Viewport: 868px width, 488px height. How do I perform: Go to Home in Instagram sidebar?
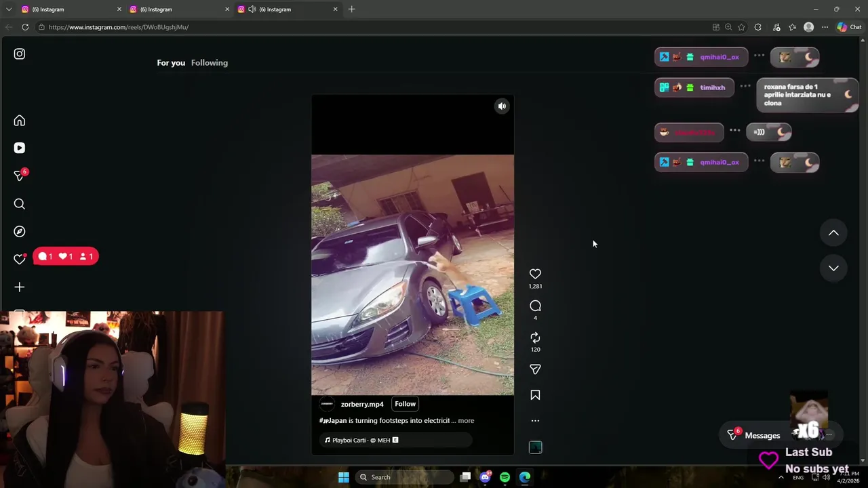[20, 121]
